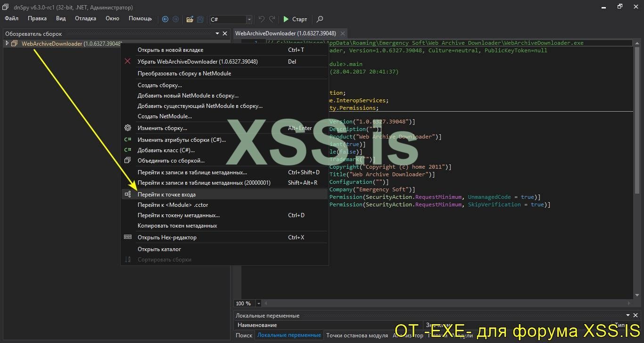Open the 100 % zoom dropdown
Viewport: 644px width, 343px height.
click(259, 303)
